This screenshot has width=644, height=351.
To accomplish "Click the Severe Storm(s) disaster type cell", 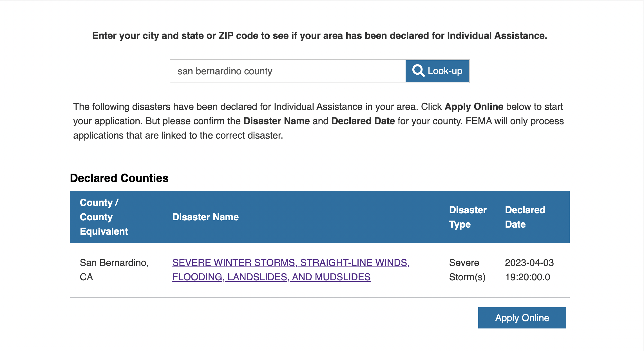I will coord(467,270).
